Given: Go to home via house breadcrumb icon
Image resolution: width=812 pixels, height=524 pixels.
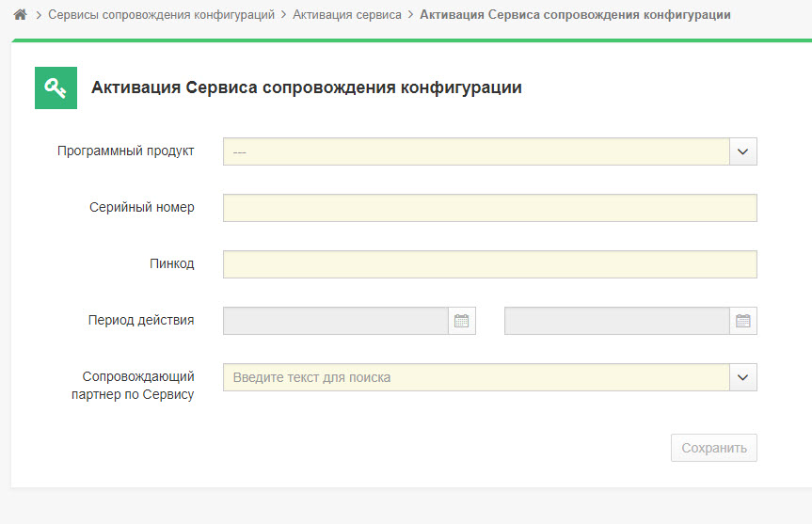Looking at the screenshot, I should point(20,14).
